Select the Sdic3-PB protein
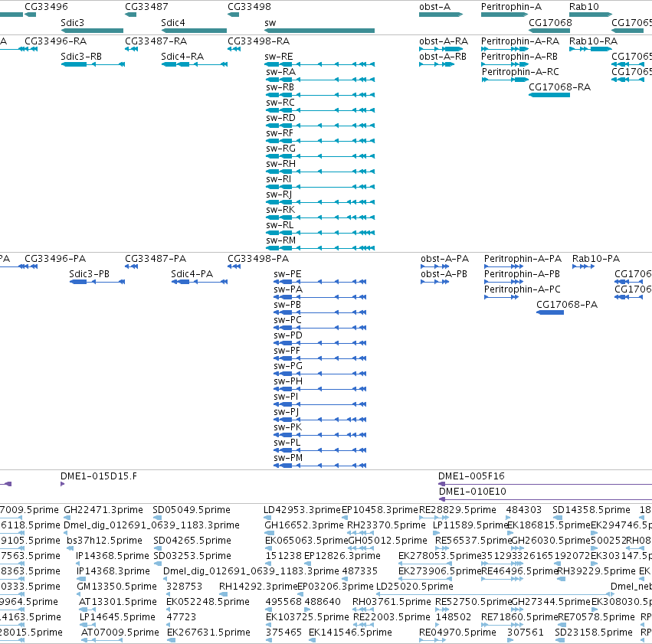 (97, 282)
